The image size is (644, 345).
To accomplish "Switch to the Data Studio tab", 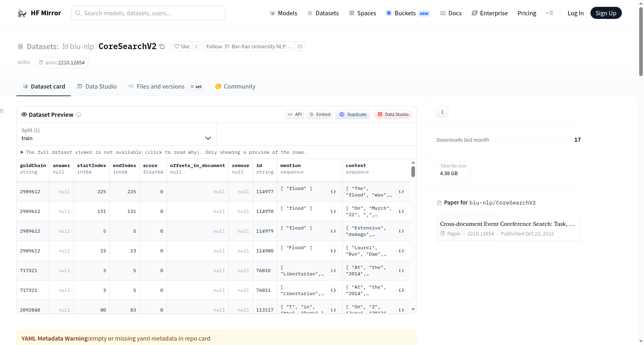I will click(97, 87).
